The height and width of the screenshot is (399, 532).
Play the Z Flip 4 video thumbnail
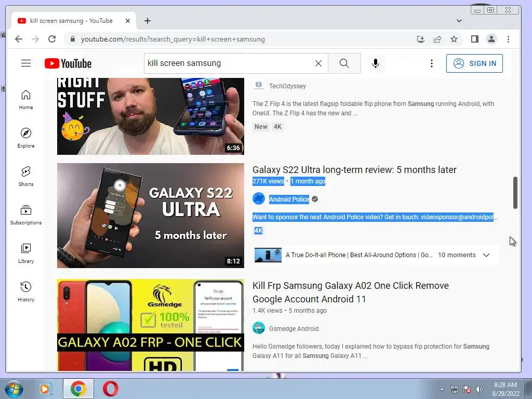click(151, 116)
